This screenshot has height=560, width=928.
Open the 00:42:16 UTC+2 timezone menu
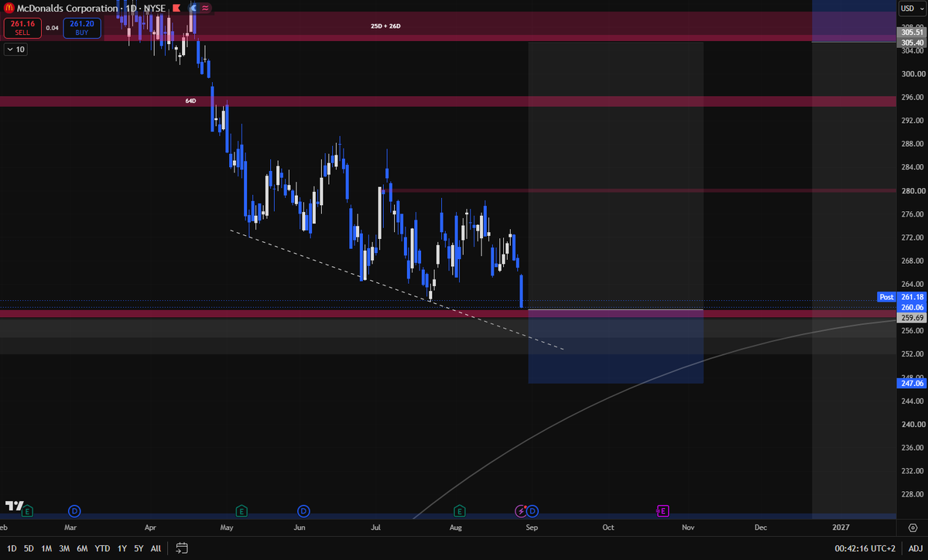(865, 548)
